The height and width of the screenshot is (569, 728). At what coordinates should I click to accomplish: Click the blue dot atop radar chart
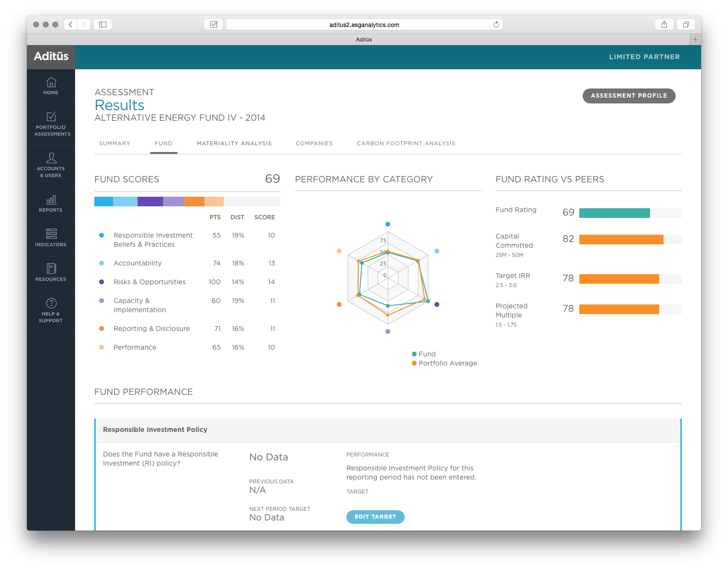click(x=388, y=224)
